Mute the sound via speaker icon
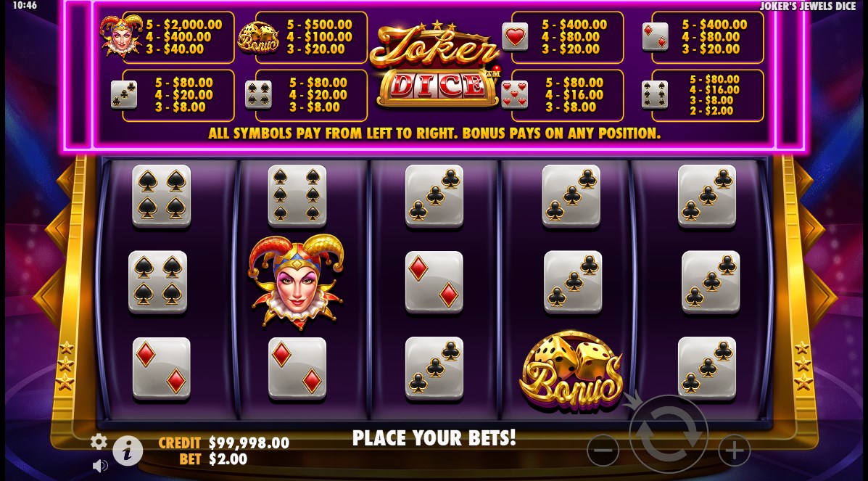Viewport: 868px width, 481px height. pos(99,466)
